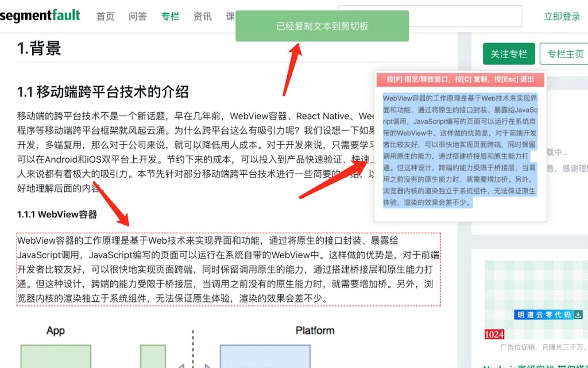Click the 1024 red ad label

(x=494, y=334)
